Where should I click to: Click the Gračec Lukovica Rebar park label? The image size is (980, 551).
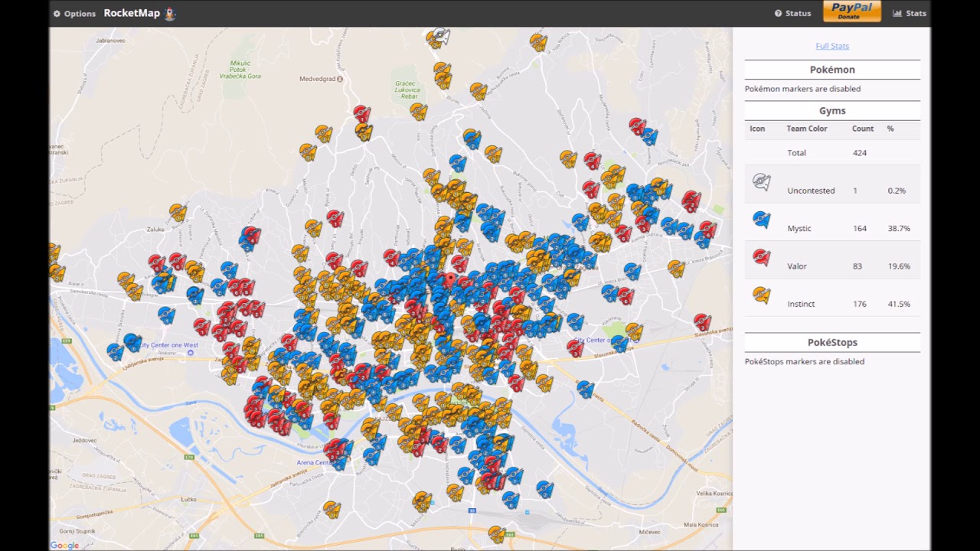point(406,90)
